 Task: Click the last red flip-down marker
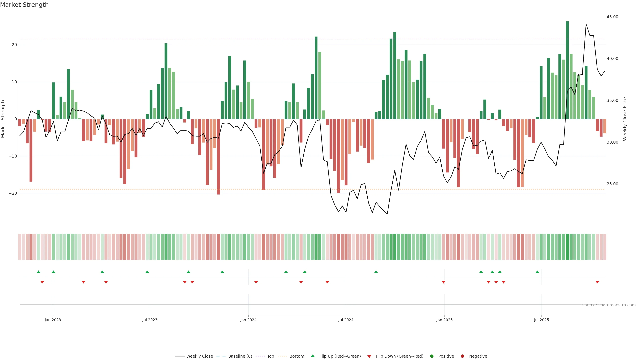(x=597, y=282)
